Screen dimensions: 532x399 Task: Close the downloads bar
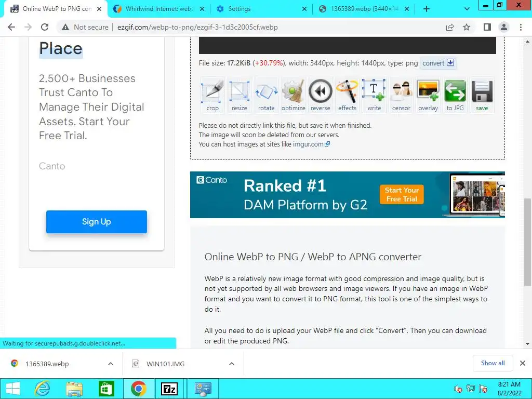click(x=523, y=363)
